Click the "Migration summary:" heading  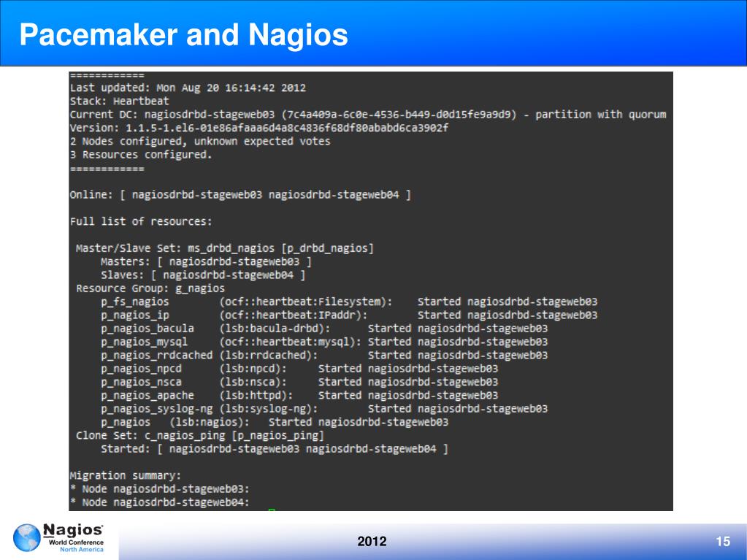126,475
